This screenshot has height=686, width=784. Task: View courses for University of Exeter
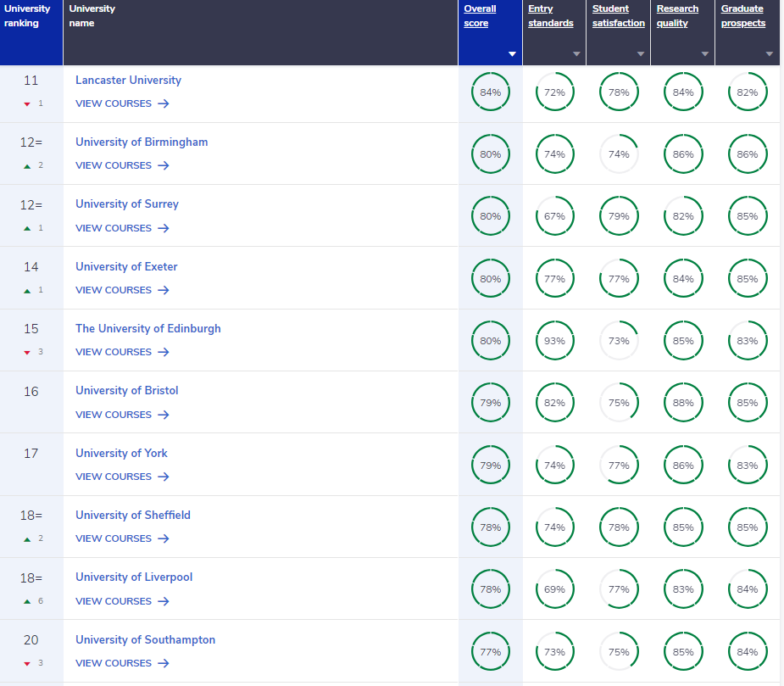coord(123,290)
